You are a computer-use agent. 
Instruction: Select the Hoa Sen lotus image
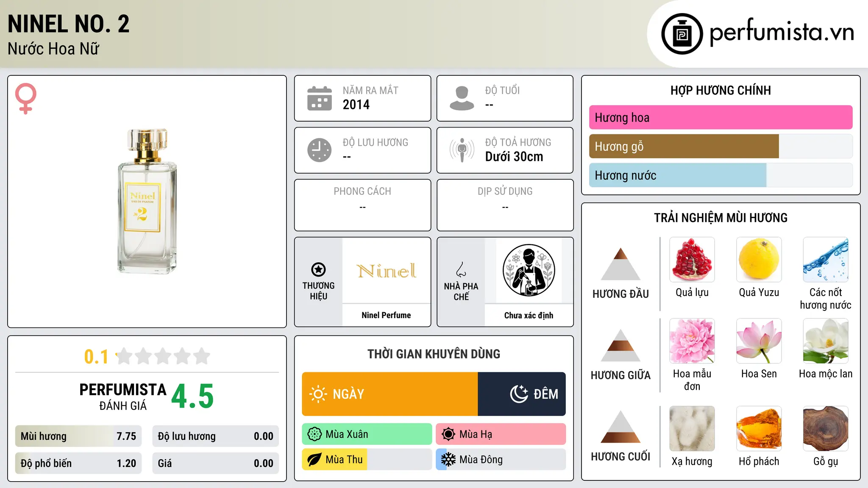pos(759,341)
